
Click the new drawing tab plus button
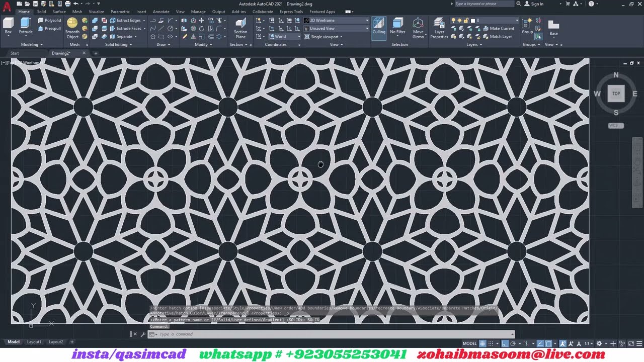click(96, 53)
